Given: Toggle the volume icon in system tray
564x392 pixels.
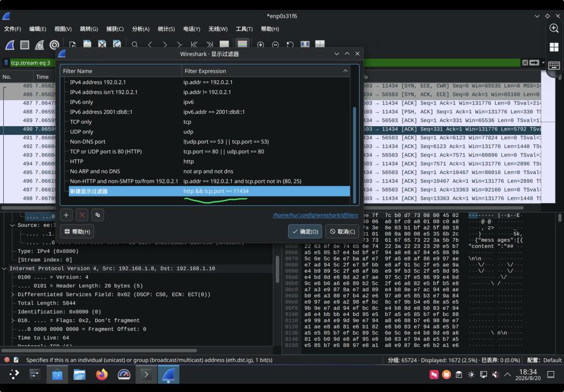Looking at the screenshot, I should pos(495,375).
